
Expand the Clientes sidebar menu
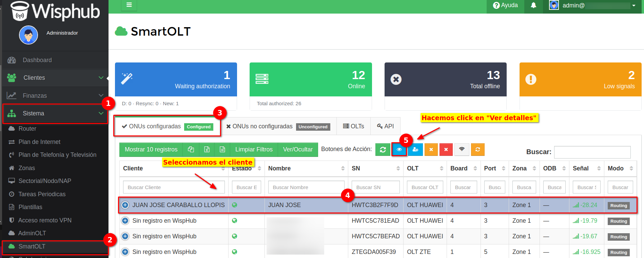(x=55, y=78)
